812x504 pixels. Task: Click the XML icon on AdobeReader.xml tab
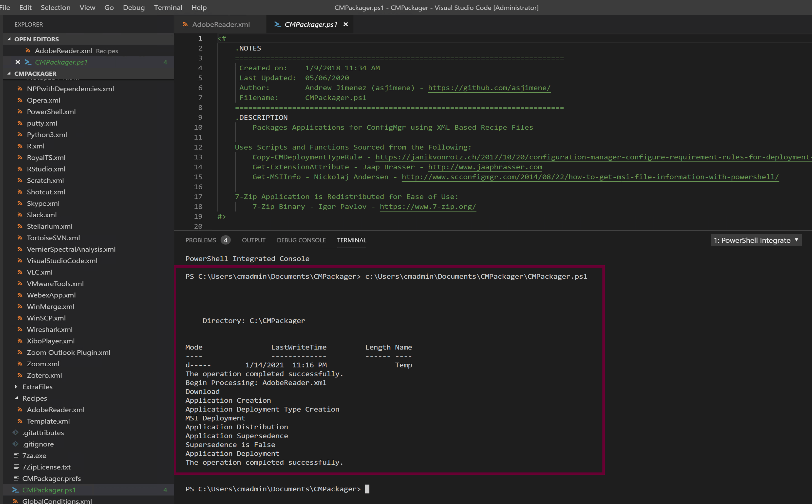[185, 24]
